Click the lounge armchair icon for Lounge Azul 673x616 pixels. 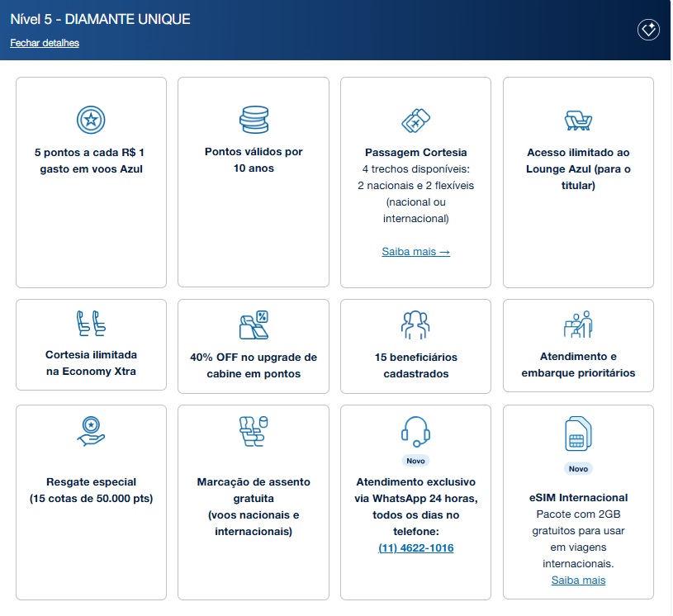point(578,121)
